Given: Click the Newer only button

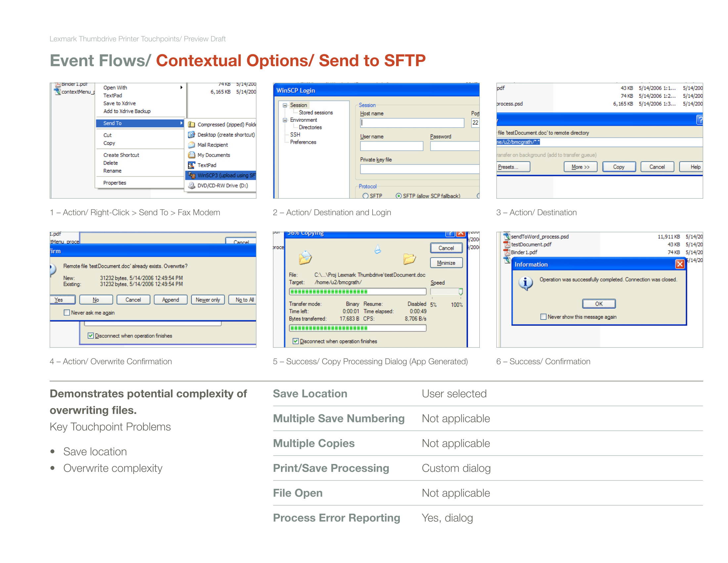Looking at the screenshot, I should pos(208,299).
